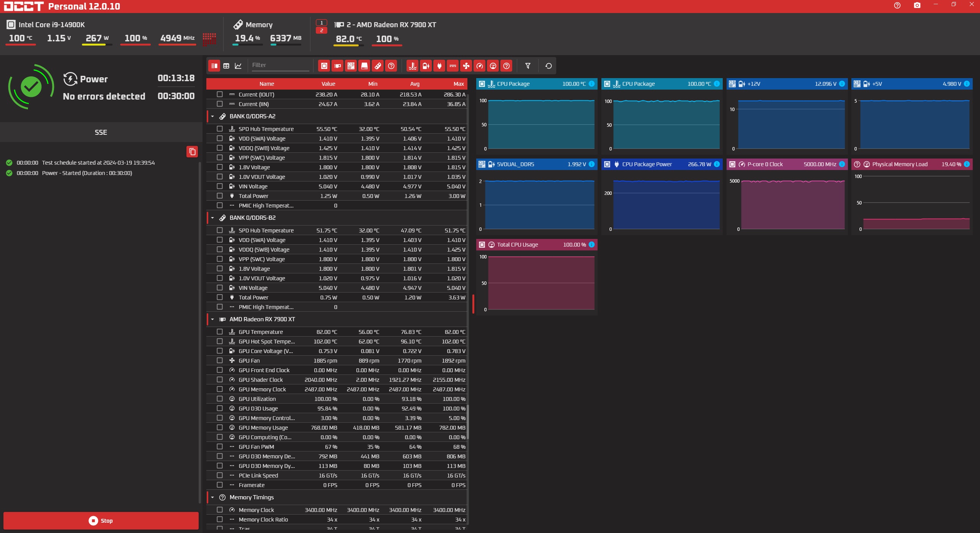The image size is (980, 533).
Task: Click the funnel filter icon
Action: 528,66
